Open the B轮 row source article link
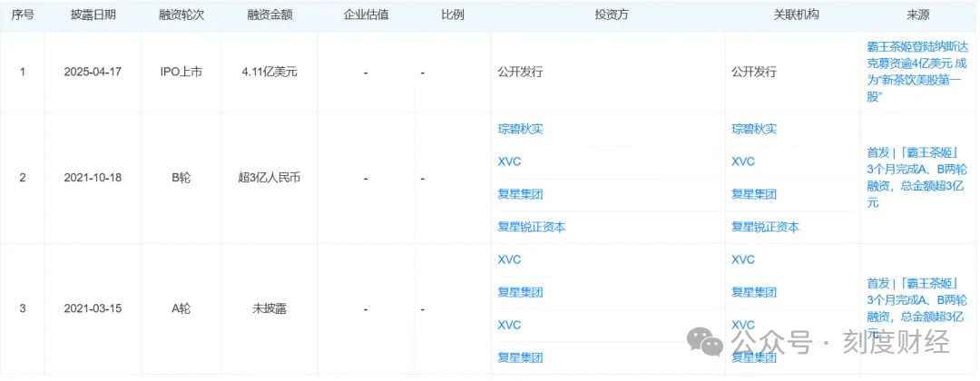The height and width of the screenshot is (381, 980). (917, 178)
